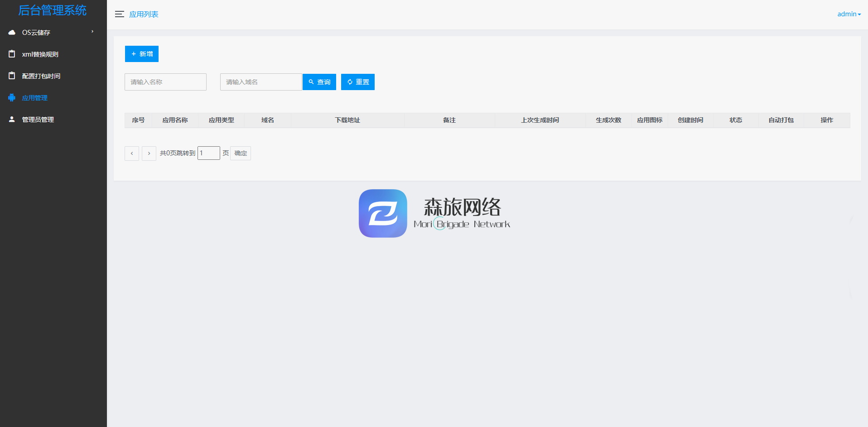The image size is (868, 427).
Task: Click the 生成次数 column header
Action: pos(608,120)
